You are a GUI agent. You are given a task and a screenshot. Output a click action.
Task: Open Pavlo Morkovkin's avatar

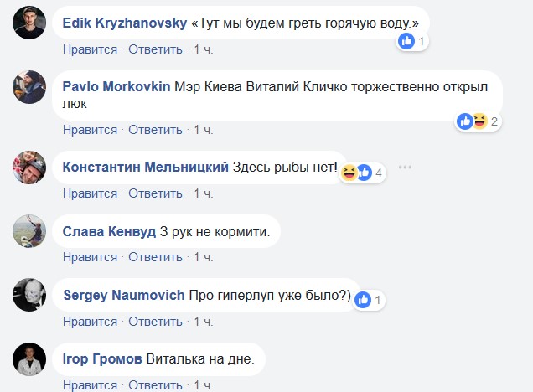(x=29, y=88)
